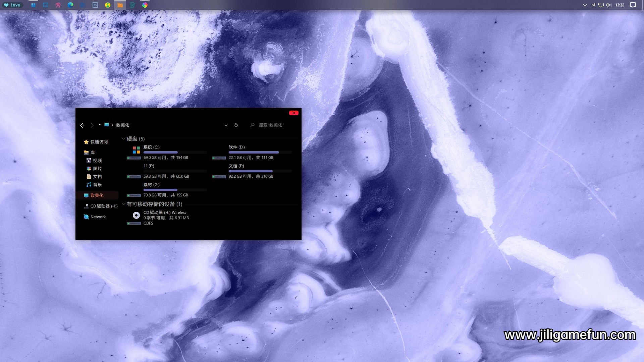This screenshot has height=362, width=644.
Task: Select the 素材 (G:) drive
Action: 167,190
